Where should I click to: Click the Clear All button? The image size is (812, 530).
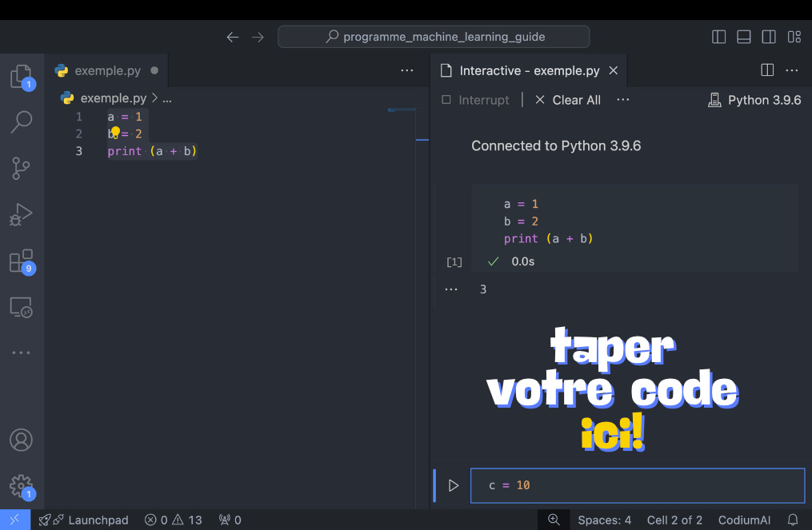coord(568,100)
